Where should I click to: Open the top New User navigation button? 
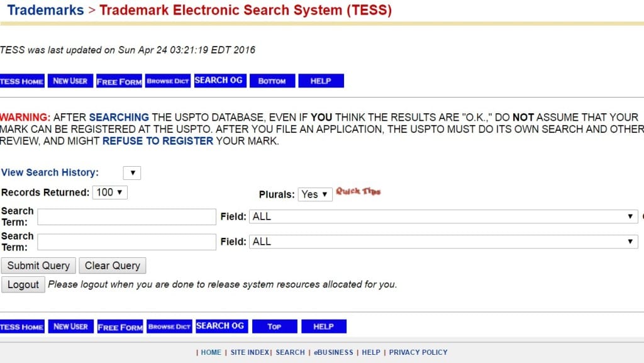(70, 81)
